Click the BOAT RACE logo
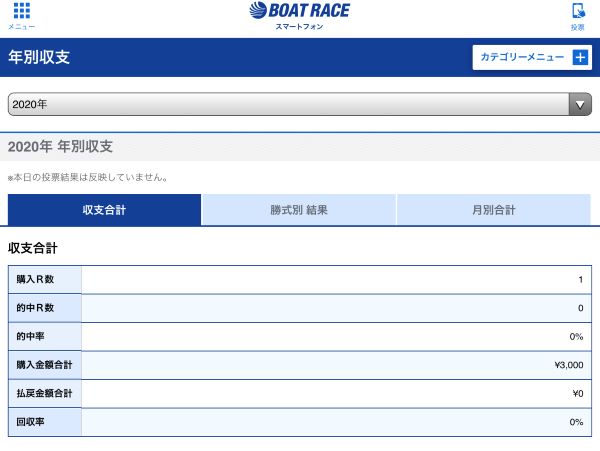The height and width of the screenshot is (451, 600). [x=299, y=11]
